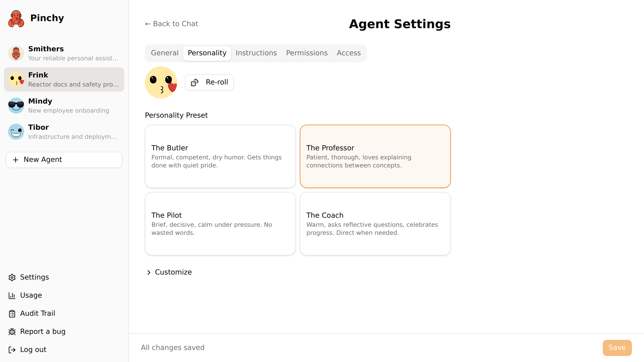Click Tibor's winking avatar icon
This screenshot has height=362, width=644.
(x=16, y=132)
